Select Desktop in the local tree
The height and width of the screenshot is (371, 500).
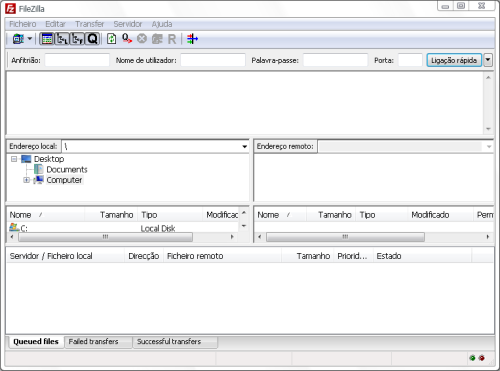(x=49, y=159)
